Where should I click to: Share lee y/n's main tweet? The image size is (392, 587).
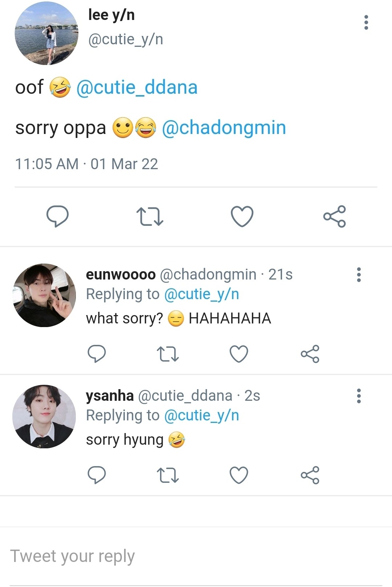coord(334,216)
